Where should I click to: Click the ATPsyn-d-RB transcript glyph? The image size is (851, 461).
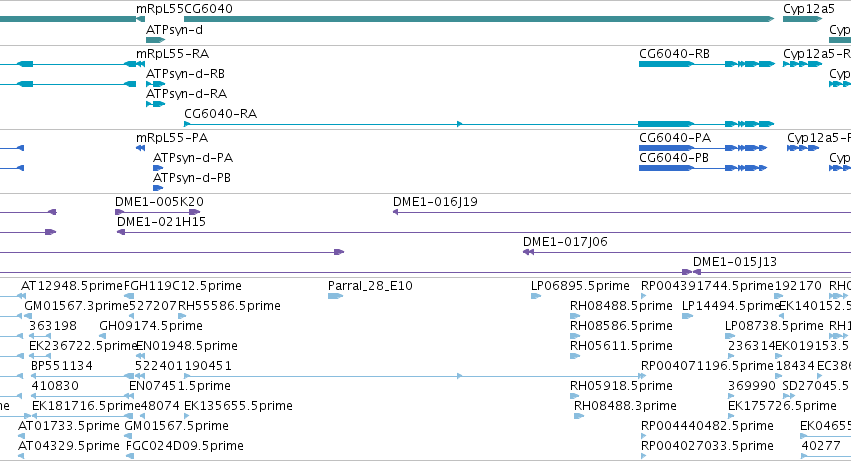[x=155, y=84]
